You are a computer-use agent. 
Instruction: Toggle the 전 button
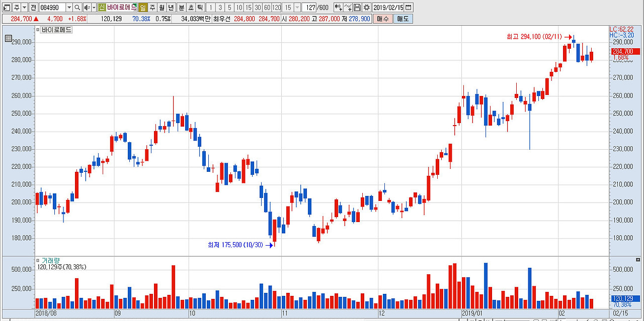coord(33,8)
